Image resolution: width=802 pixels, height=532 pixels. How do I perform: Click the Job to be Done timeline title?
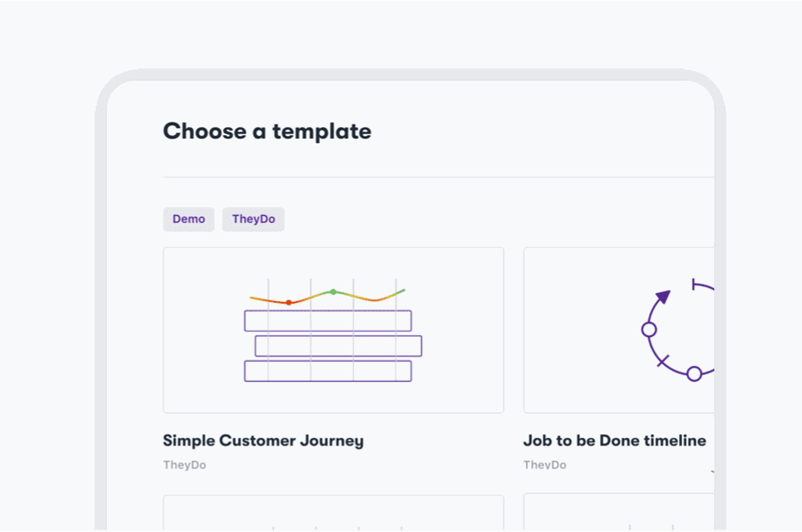click(614, 441)
